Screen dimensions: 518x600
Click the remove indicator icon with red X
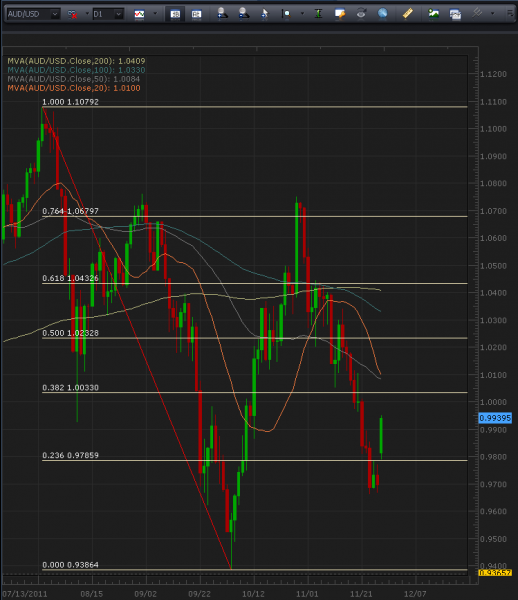coord(72,15)
